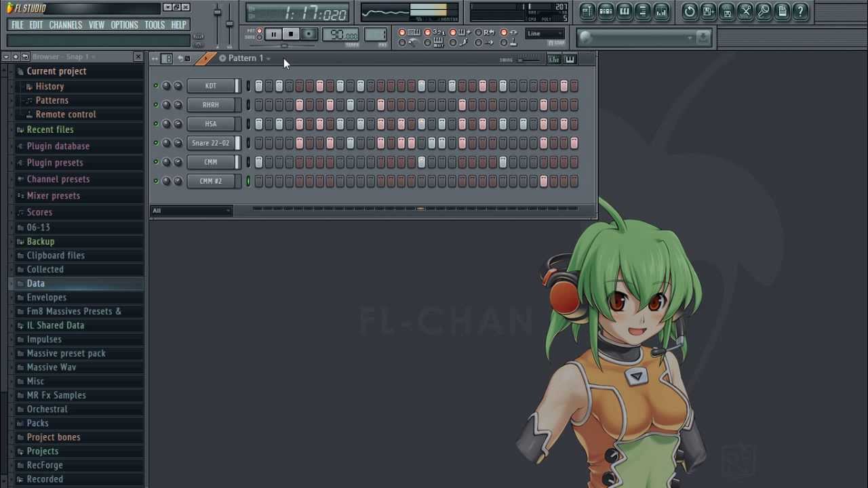This screenshot has height=488, width=868.
Task: Open the HELP menu
Action: tap(178, 25)
